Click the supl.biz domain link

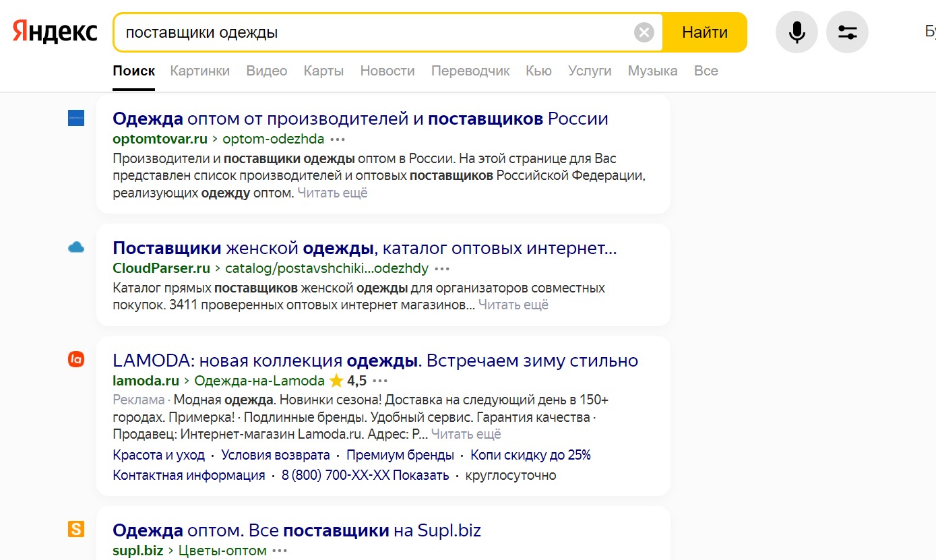(138, 551)
